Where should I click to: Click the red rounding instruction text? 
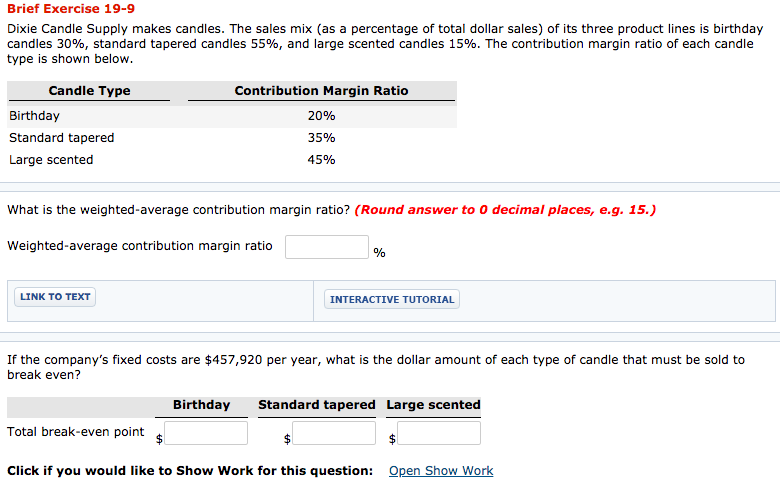[505, 210]
